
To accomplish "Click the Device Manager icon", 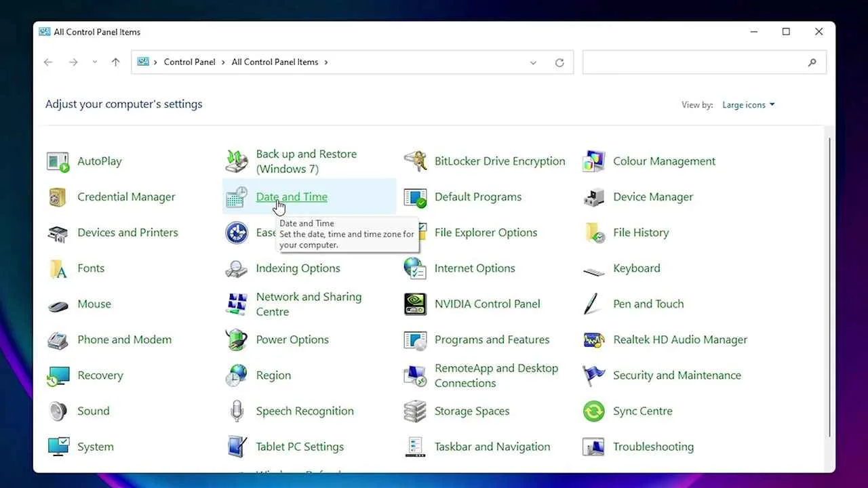I will [594, 197].
